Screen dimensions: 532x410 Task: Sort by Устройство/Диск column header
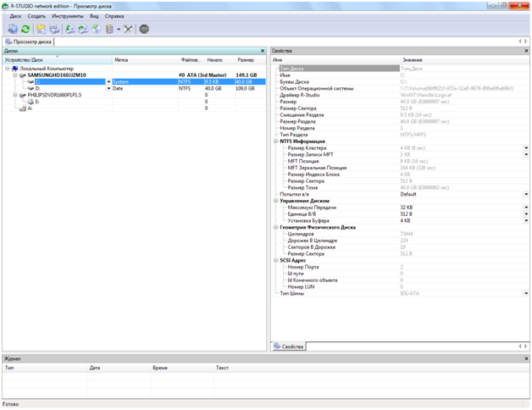[58, 60]
